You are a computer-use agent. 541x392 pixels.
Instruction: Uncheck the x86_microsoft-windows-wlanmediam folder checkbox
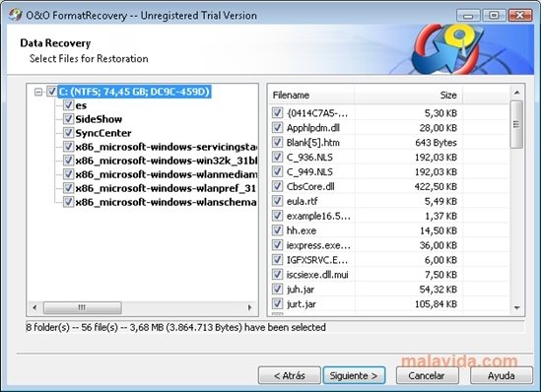click(x=68, y=174)
